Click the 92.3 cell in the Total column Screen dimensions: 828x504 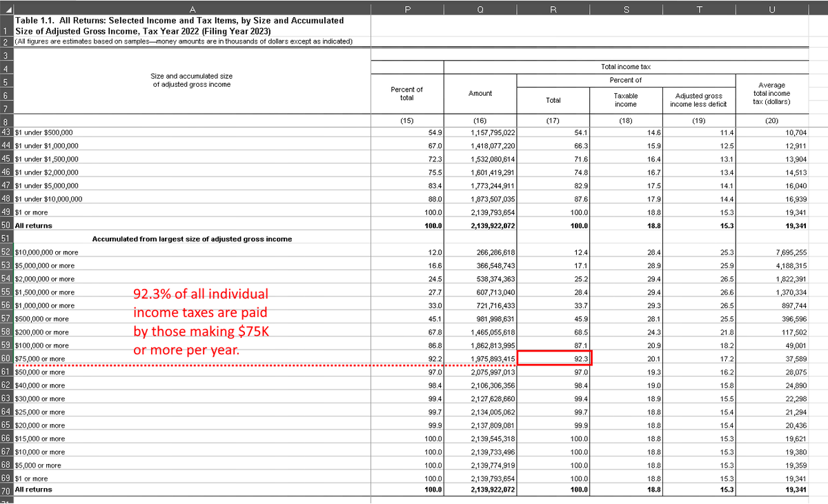coord(554,359)
